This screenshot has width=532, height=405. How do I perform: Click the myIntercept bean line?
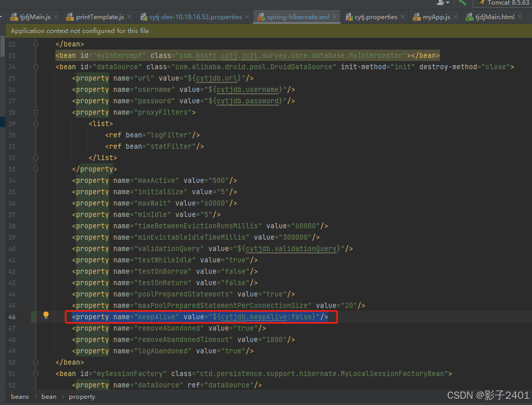(247, 55)
